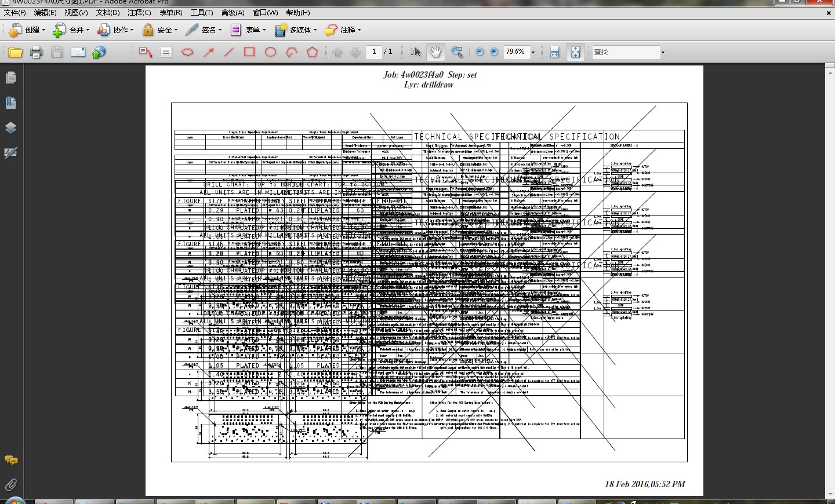Open the 表单(R) menu
This screenshot has height=504, width=835.
click(x=170, y=13)
